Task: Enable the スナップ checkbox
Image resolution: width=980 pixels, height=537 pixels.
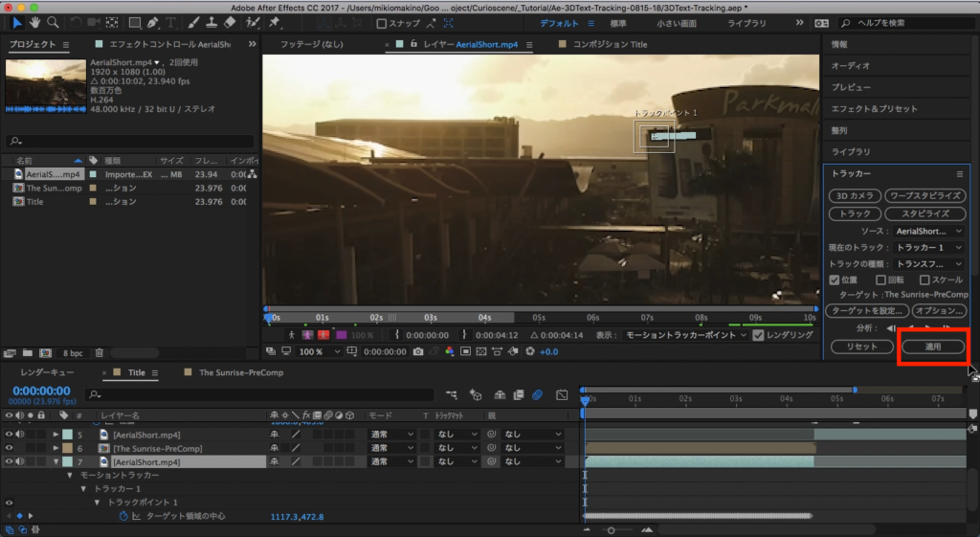Action: (382, 24)
